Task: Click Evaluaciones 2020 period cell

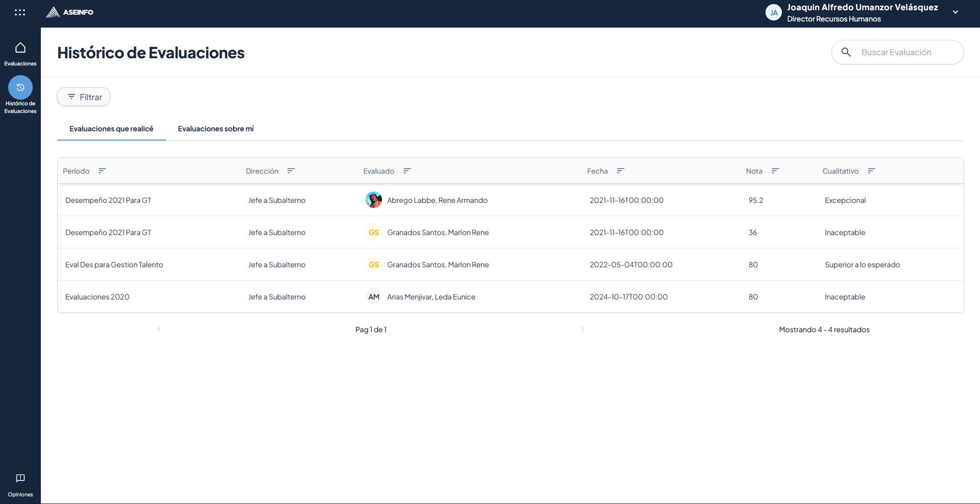Action: coord(98,297)
